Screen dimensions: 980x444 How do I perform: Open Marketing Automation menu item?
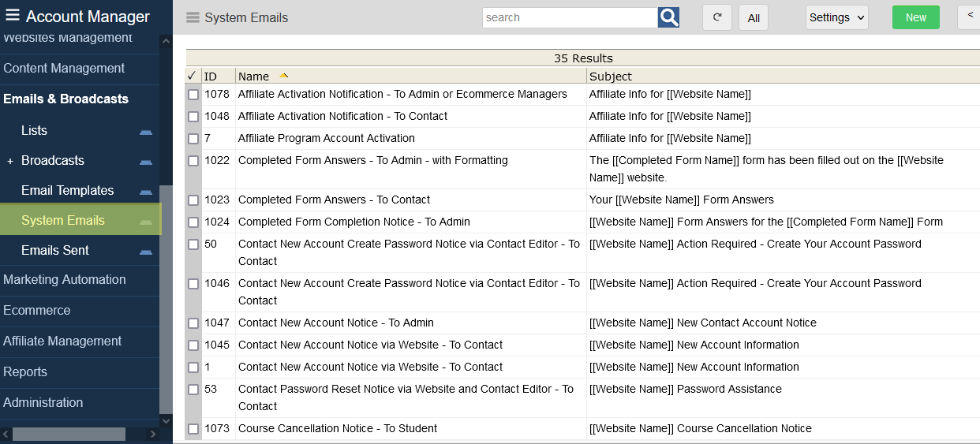[65, 280]
